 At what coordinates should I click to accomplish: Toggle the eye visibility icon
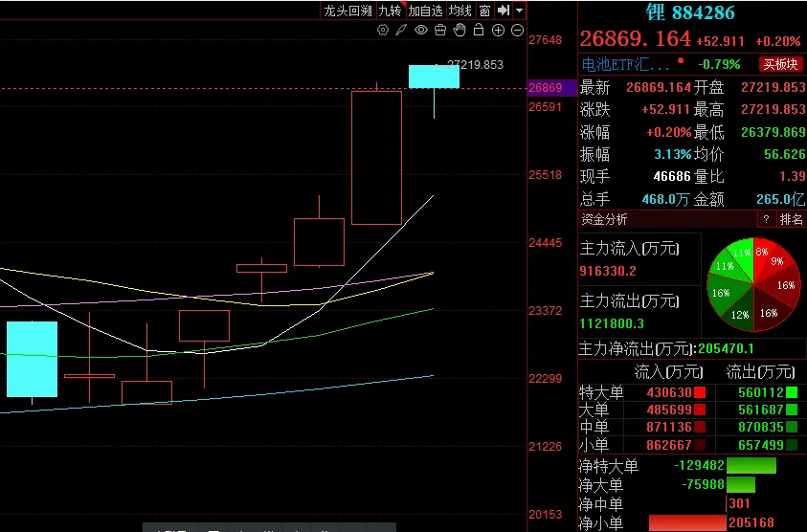point(421,30)
